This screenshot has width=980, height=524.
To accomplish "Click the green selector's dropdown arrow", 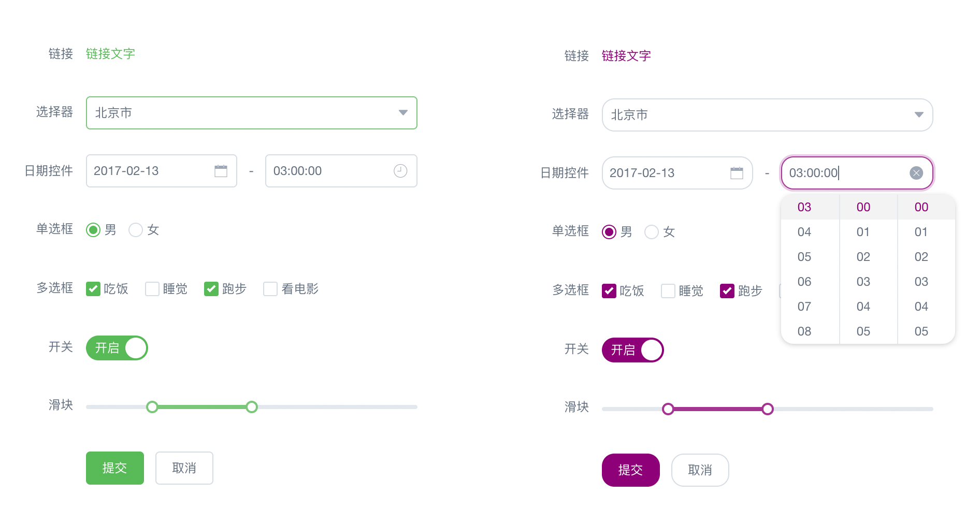I will [403, 113].
